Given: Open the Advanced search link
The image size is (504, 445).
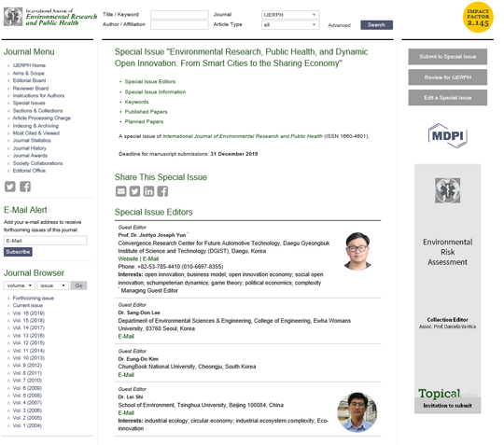Looking at the screenshot, I should click(339, 25).
